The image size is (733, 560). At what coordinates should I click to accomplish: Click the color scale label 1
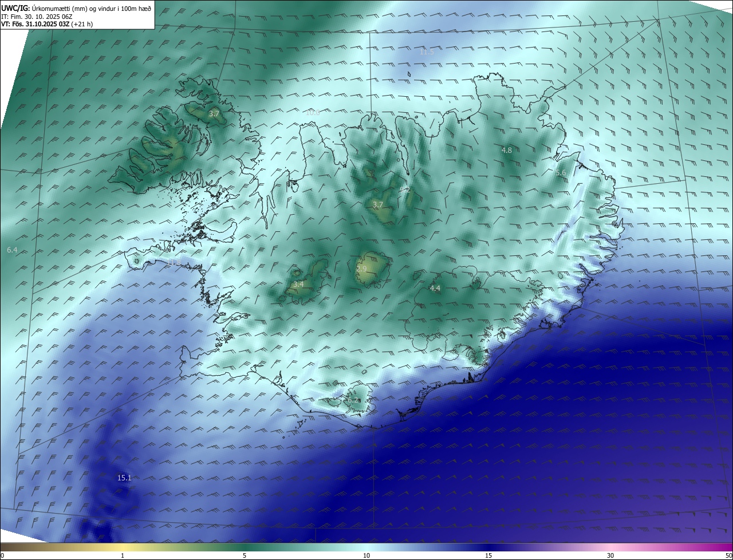tap(123, 555)
